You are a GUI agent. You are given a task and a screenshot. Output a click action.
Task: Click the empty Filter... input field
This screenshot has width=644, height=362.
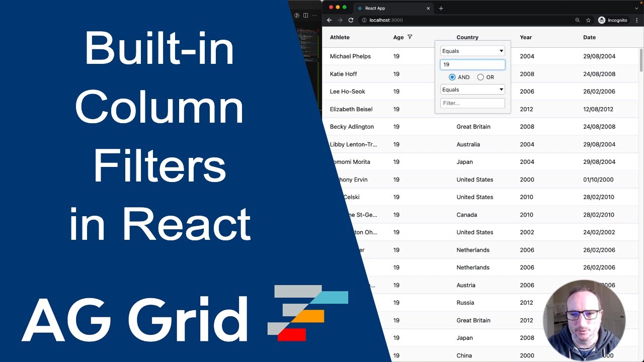[x=472, y=103]
